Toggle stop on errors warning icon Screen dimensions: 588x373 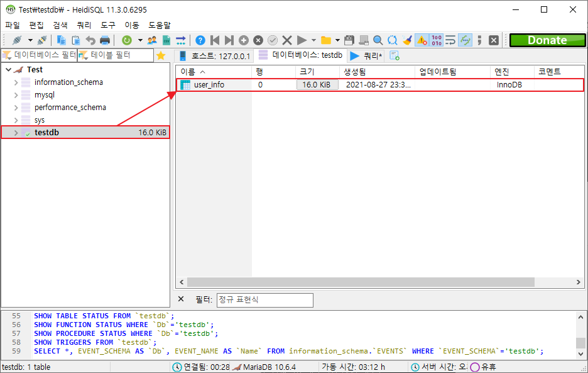(422, 40)
